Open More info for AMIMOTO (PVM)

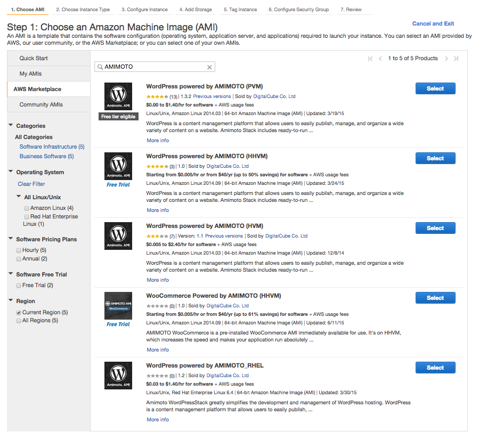click(x=158, y=141)
